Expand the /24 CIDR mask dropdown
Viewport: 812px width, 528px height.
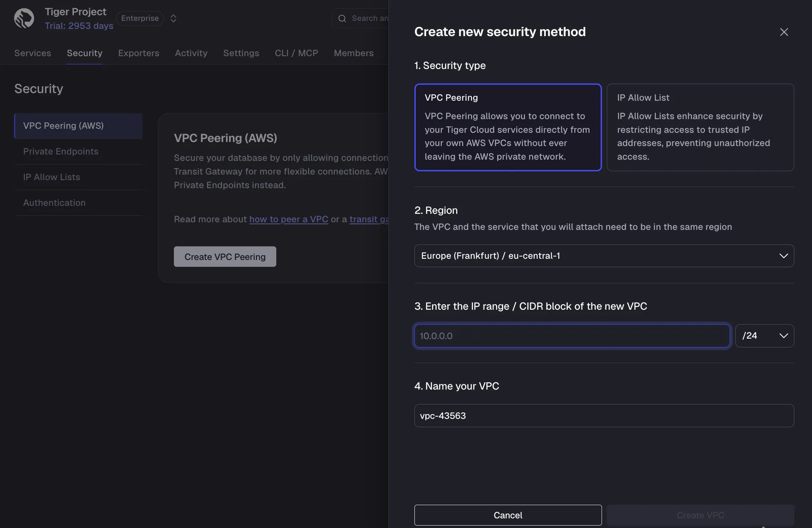(x=765, y=336)
